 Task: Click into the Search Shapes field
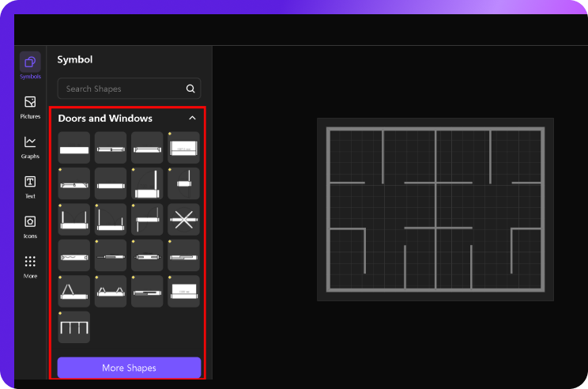(x=129, y=89)
